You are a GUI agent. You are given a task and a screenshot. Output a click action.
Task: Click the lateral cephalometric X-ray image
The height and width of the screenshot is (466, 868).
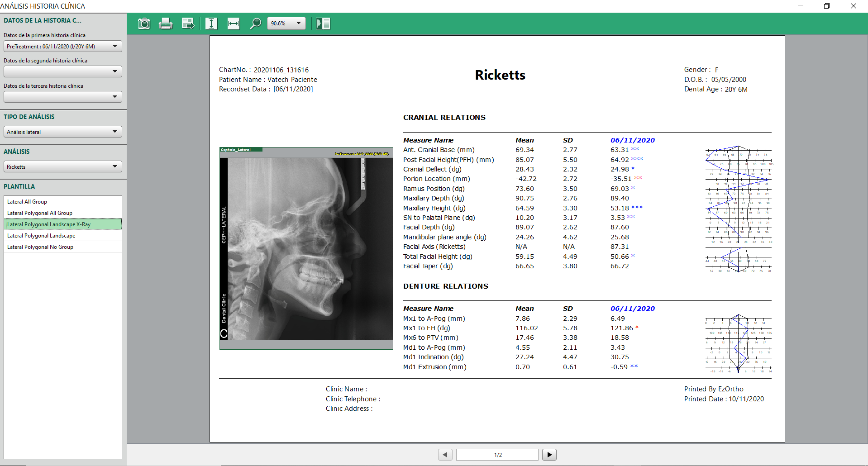coord(306,248)
